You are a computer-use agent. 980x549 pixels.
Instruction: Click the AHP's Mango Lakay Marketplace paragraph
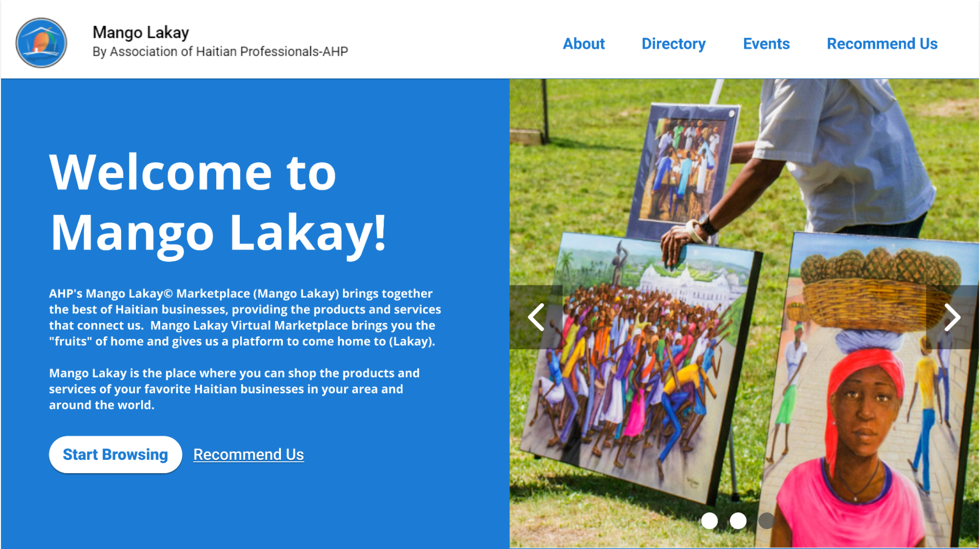point(244,317)
